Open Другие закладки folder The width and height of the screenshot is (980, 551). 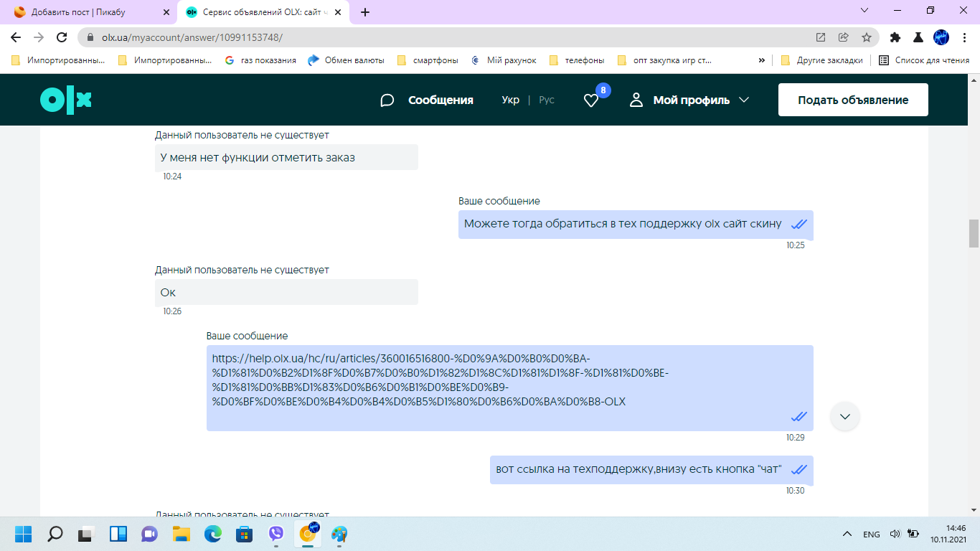(x=822, y=60)
